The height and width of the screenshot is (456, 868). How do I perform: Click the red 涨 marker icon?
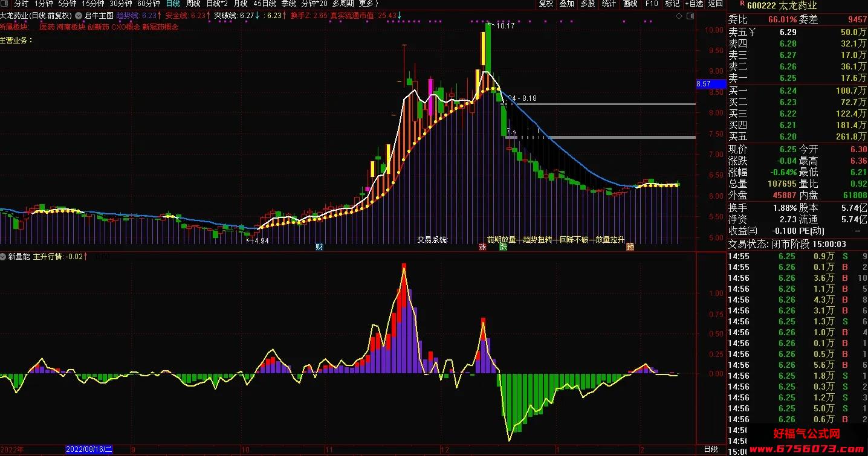point(482,246)
